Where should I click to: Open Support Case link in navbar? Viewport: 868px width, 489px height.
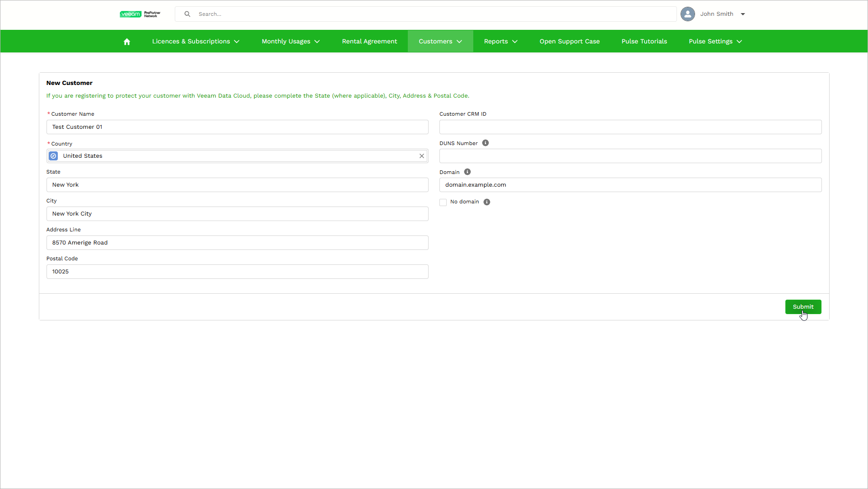click(569, 42)
